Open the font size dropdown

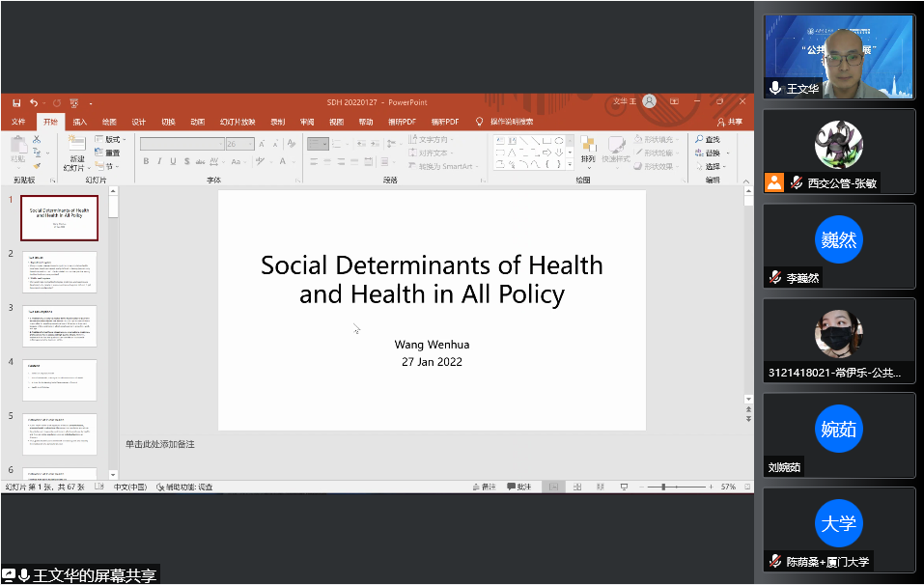250,144
